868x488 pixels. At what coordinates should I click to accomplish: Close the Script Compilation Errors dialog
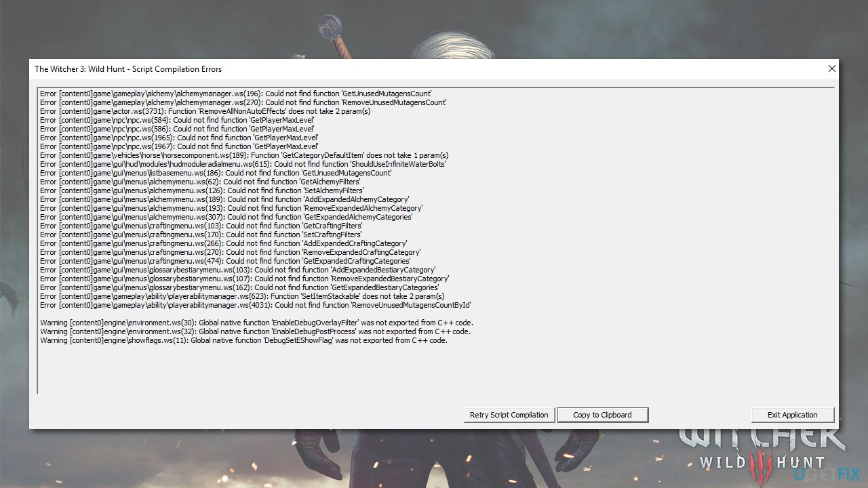[x=831, y=68]
